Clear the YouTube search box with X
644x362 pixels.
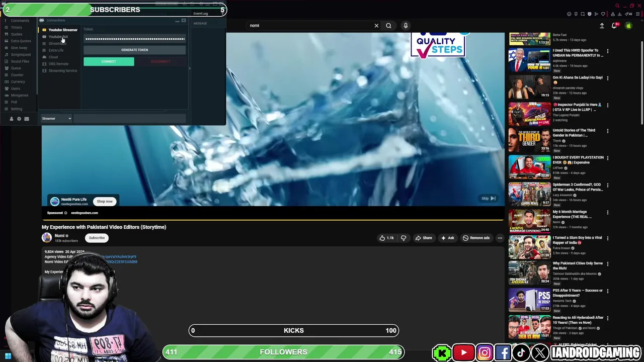[x=376, y=26]
